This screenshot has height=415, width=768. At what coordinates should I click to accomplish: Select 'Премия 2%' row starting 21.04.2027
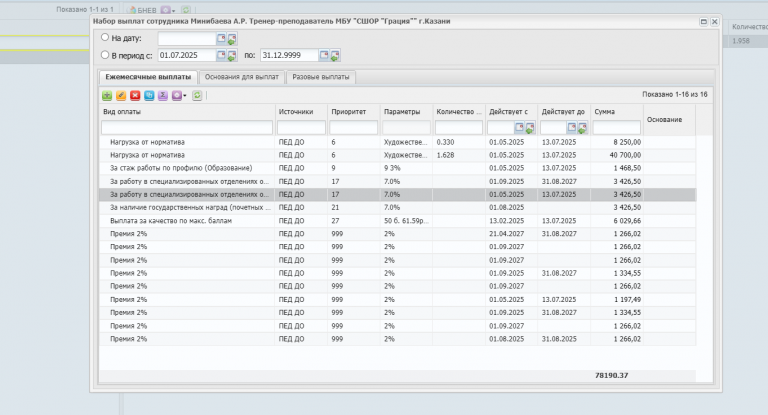coord(397,234)
